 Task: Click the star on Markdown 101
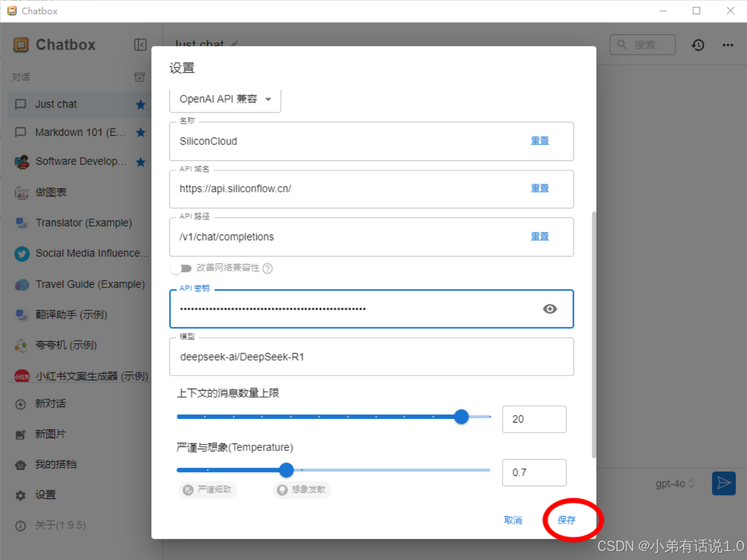coord(141,132)
